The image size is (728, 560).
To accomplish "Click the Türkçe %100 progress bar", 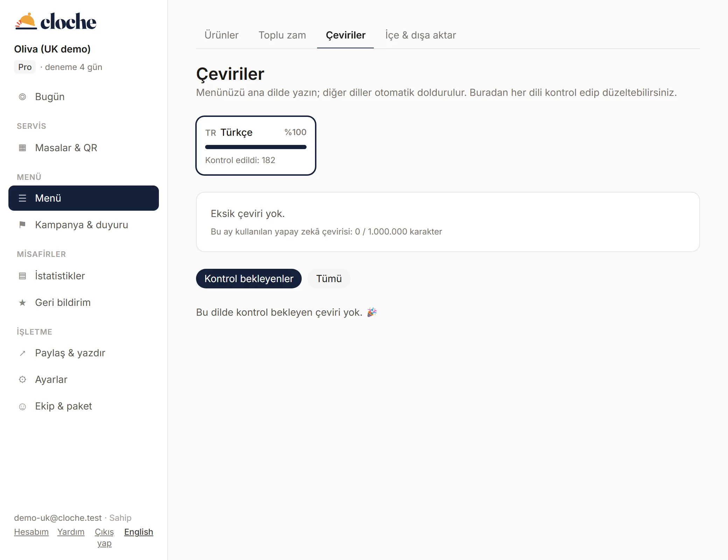I will pos(256,147).
